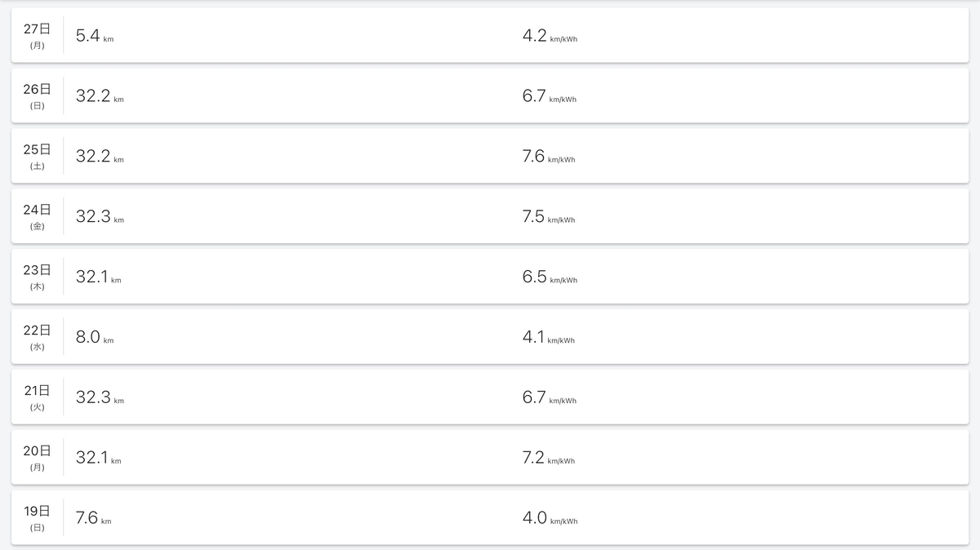Viewport: 980px width, 550px height.
Task: Click the 7.6 km/kWh efficiency value
Action: tap(549, 157)
